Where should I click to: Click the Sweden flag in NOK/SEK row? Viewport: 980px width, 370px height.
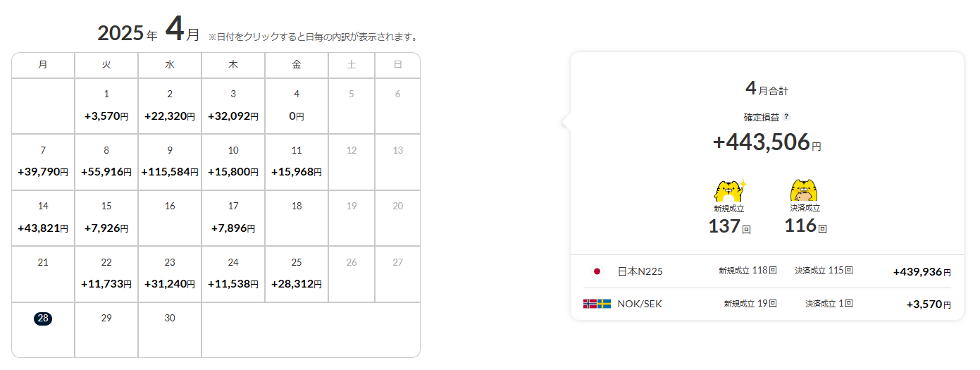click(x=604, y=304)
